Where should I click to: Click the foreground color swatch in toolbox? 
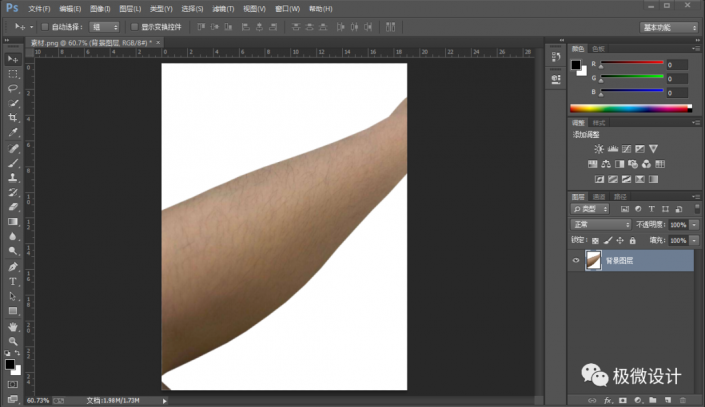tap(10, 364)
